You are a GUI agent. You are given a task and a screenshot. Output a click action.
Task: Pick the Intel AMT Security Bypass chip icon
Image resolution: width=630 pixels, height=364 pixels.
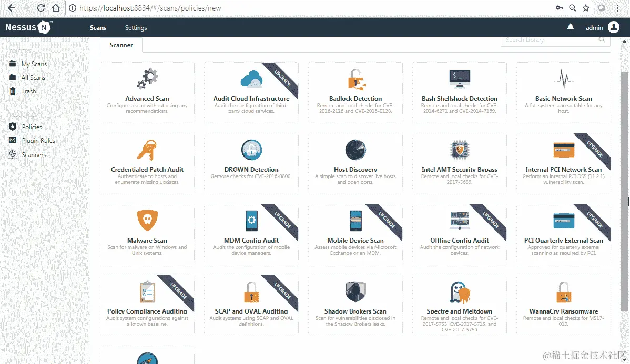click(460, 150)
